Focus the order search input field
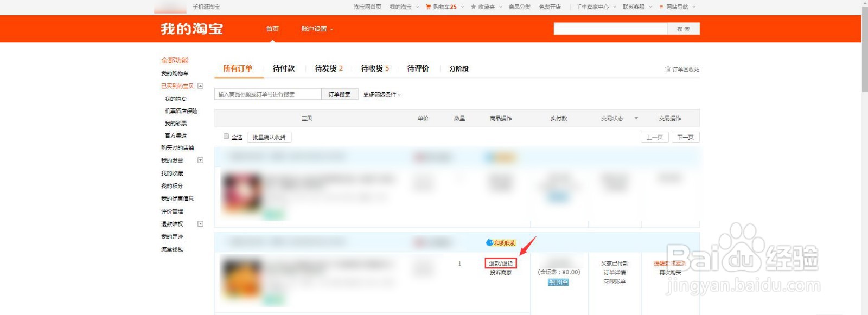 tap(268, 94)
